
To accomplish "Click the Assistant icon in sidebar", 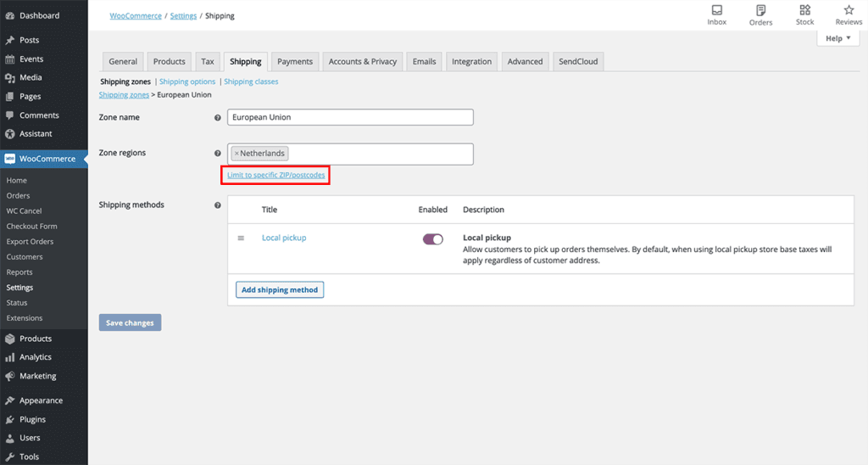I will click(x=10, y=133).
